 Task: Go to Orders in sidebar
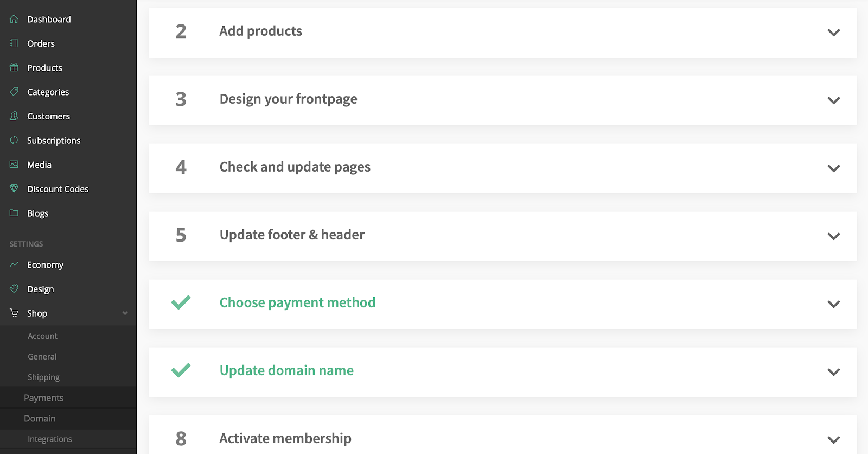[41, 43]
